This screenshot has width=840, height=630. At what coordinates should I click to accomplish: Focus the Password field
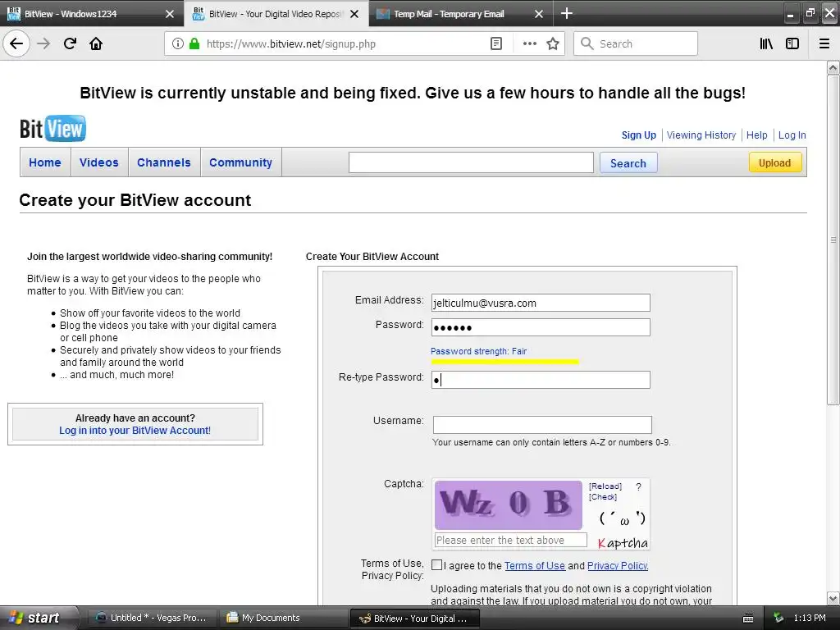541,327
